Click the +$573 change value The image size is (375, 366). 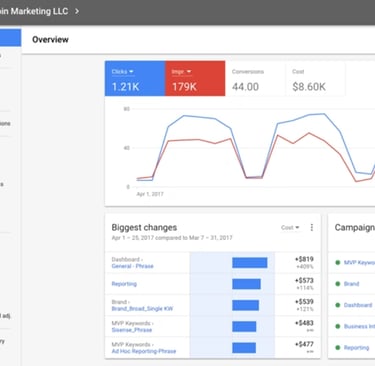pyautogui.click(x=304, y=280)
